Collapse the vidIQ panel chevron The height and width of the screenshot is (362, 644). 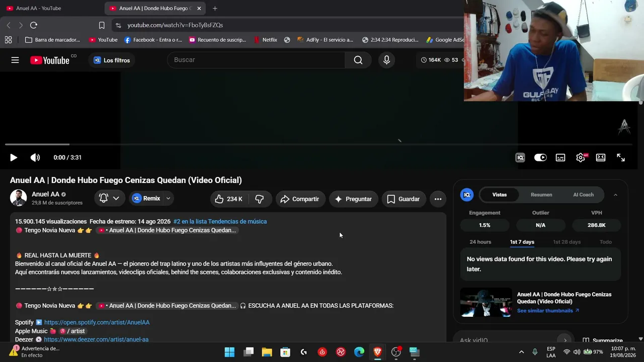pyautogui.click(x=615, y=195)
